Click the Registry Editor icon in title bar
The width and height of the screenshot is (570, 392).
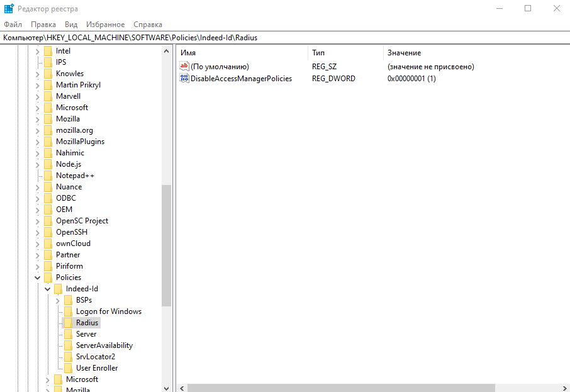tap(8, 8)
